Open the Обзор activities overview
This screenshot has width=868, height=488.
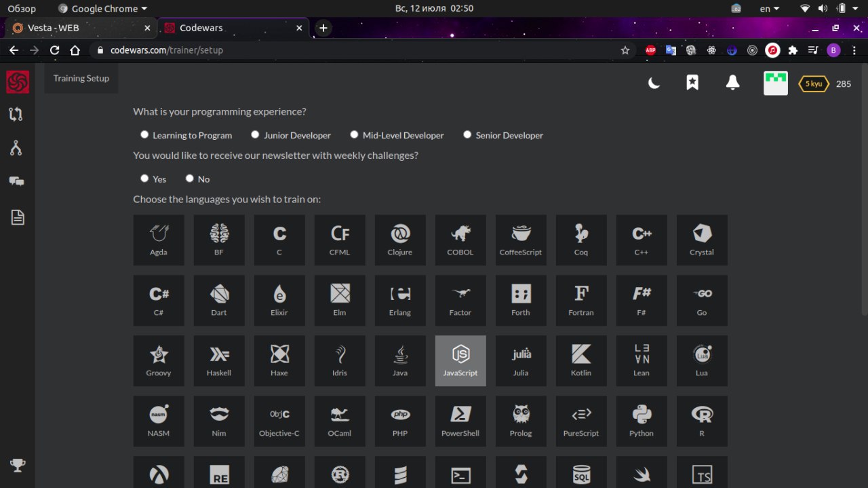[22, 9]
